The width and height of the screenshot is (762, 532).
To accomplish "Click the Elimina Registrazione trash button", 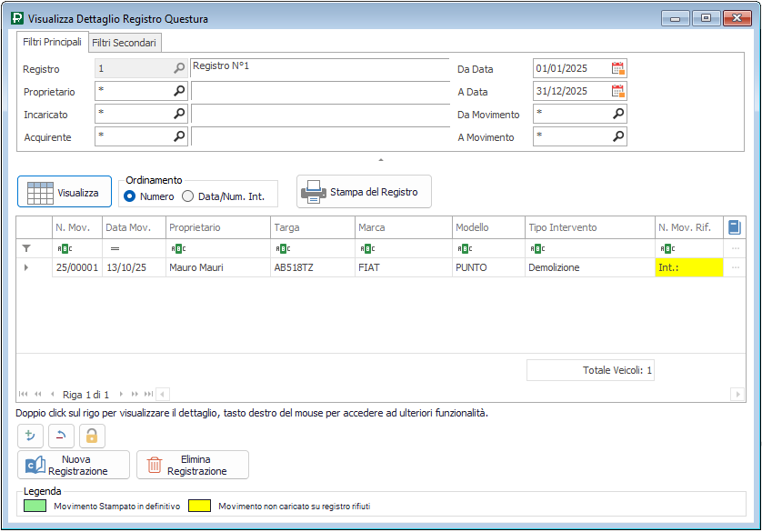I will point(192,465).
